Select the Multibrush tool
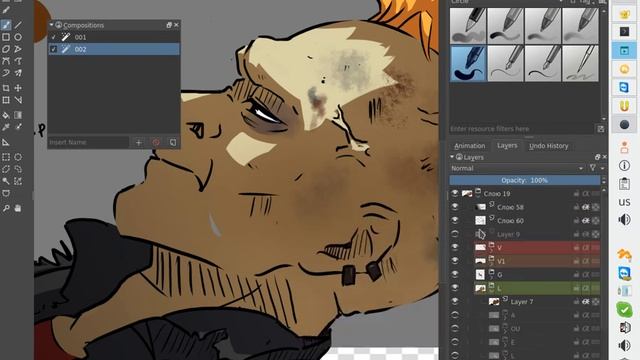Viewport: 640px width, 360px height. pyautogui.click(x=18, y=73)
